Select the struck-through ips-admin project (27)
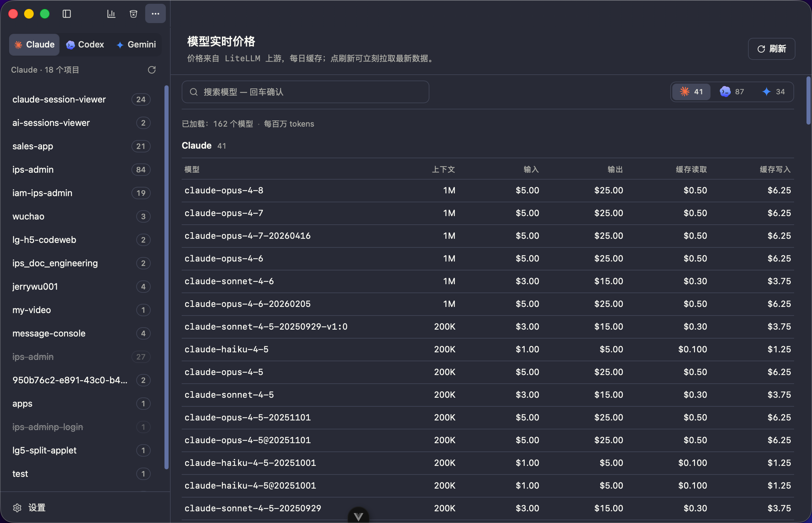 [x=82, y=357]
